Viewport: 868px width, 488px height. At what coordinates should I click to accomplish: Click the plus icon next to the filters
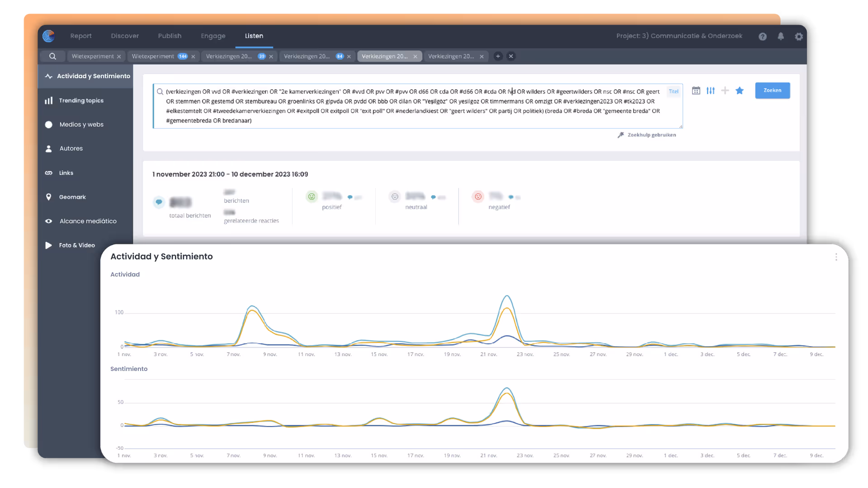[725, 90]
